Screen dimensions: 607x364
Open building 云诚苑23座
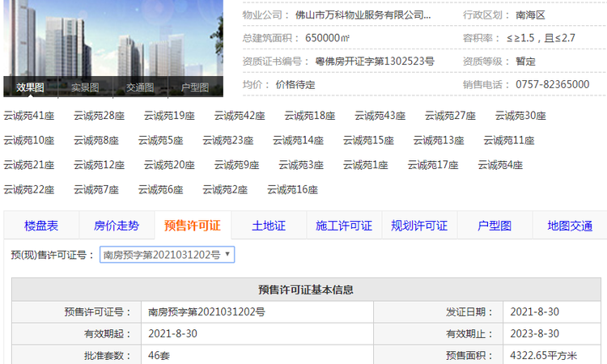tap(228, 141)
